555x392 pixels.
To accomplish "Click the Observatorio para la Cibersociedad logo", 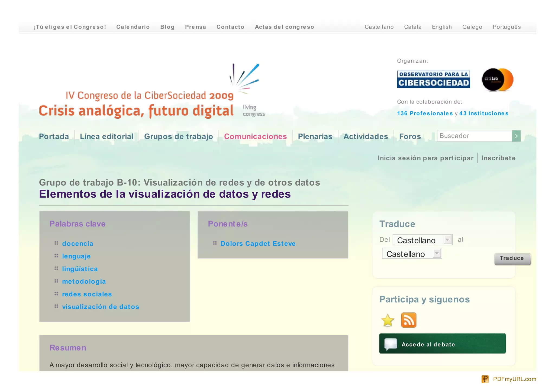I will [x=433, y=79].
